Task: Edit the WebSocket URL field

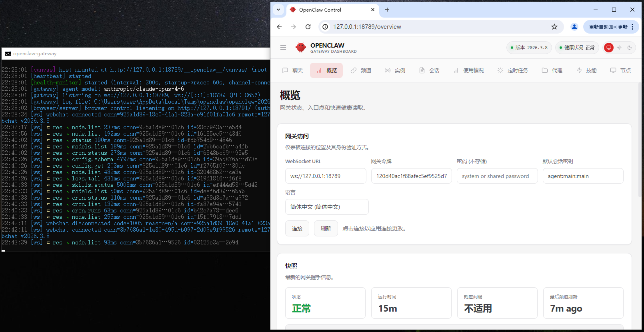Action: click(326, 176)
